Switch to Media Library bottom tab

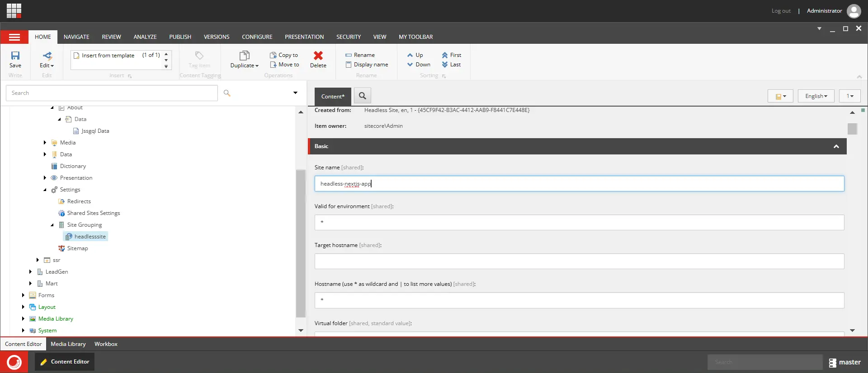68,344
